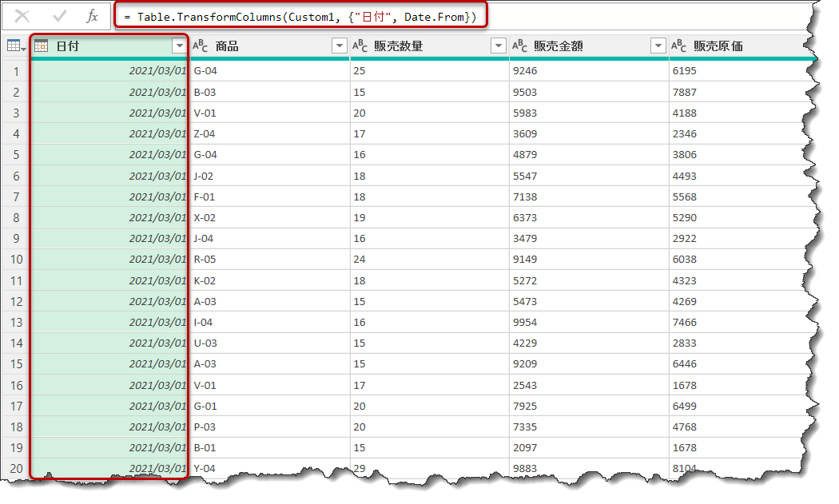
Task: Cancel the formula edit with X icon
Action: pyautogui.click(x=22, y=17)
